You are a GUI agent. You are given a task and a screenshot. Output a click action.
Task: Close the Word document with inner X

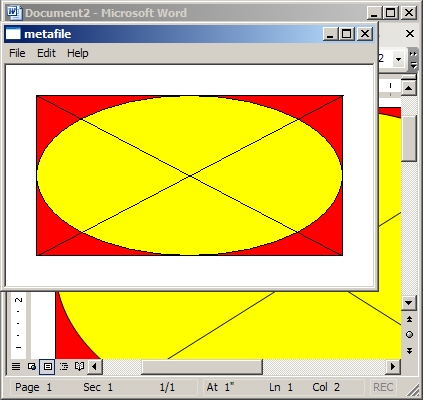[x=410, y=34]
